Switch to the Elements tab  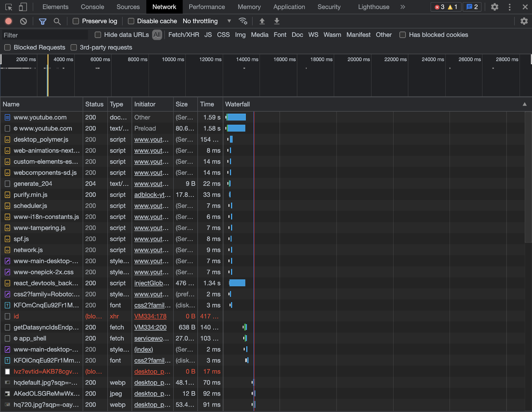point(55,7)
